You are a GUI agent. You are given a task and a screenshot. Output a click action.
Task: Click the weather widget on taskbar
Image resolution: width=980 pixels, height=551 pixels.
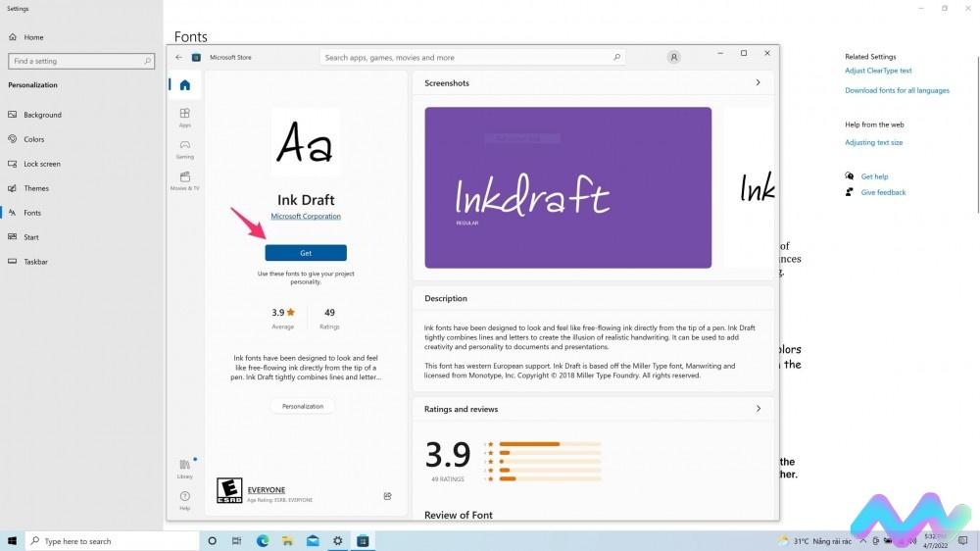click(814, 541)
